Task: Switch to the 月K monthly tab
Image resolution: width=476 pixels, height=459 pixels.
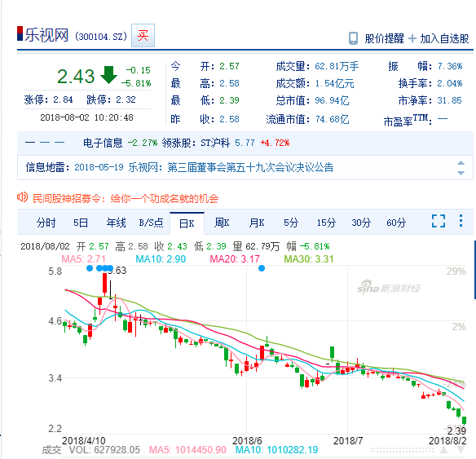Action: [x=257, y=223]
